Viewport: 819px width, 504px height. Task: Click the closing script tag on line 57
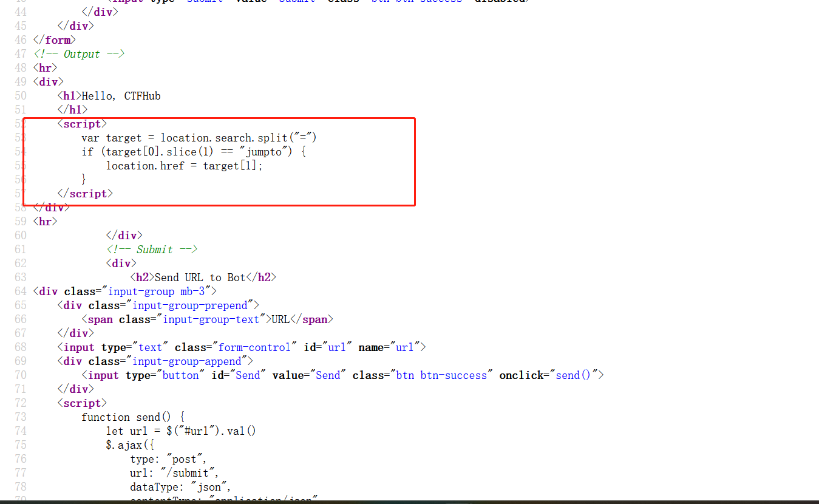84,193
